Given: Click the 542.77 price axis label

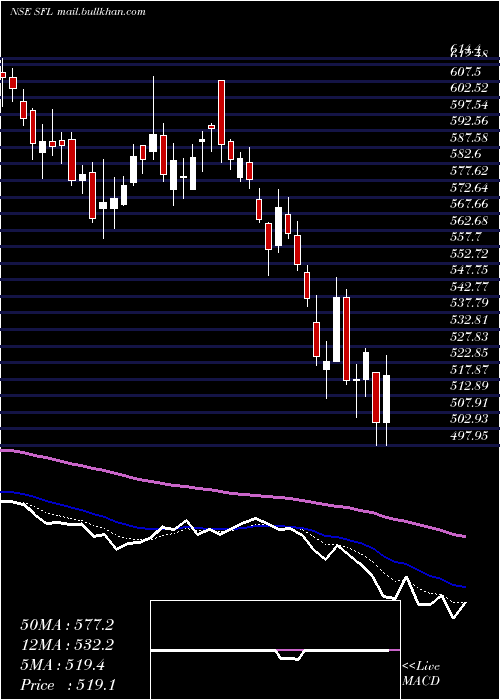Looking at the screenshot, I should coord(469,287).
